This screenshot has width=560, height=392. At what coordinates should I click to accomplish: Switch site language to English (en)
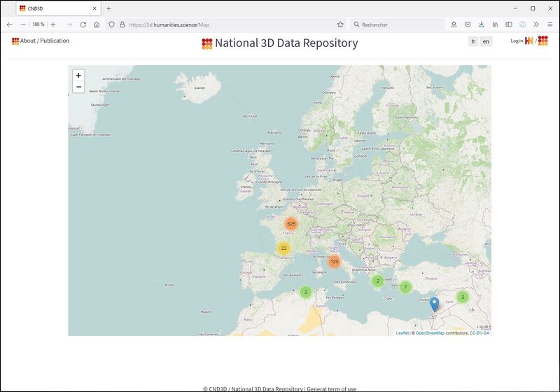coord(486,41)
